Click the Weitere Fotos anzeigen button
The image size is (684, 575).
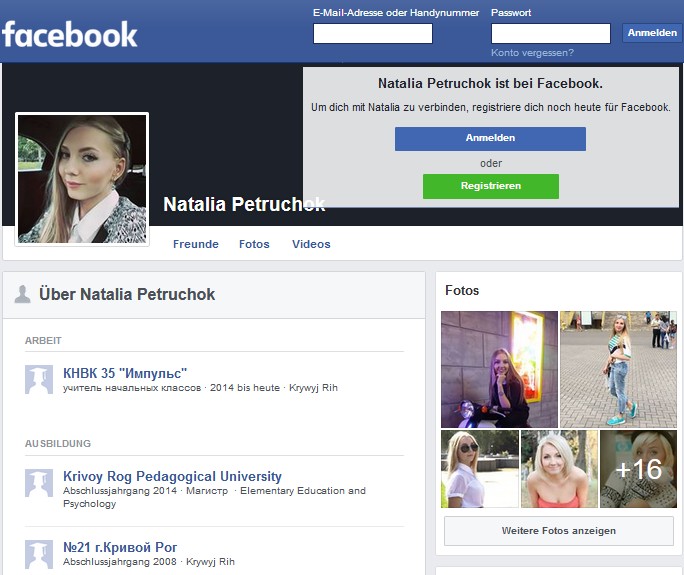pos(559,531)
